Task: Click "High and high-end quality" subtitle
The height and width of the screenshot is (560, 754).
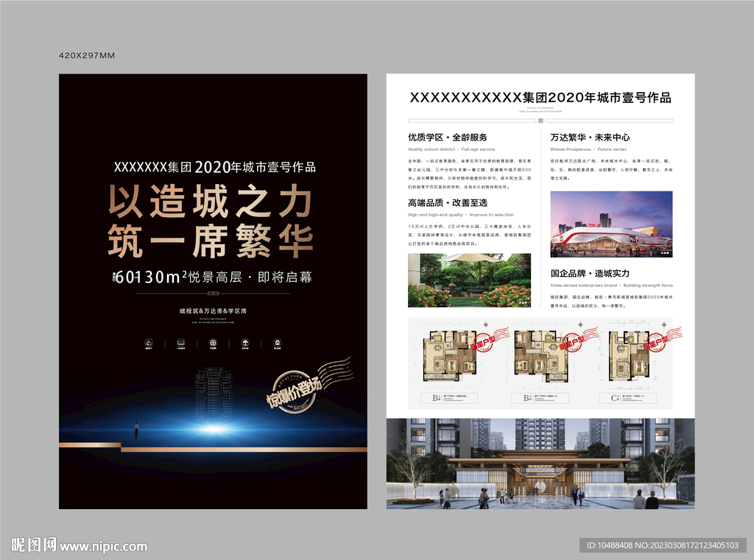Action: click(436, 215)
